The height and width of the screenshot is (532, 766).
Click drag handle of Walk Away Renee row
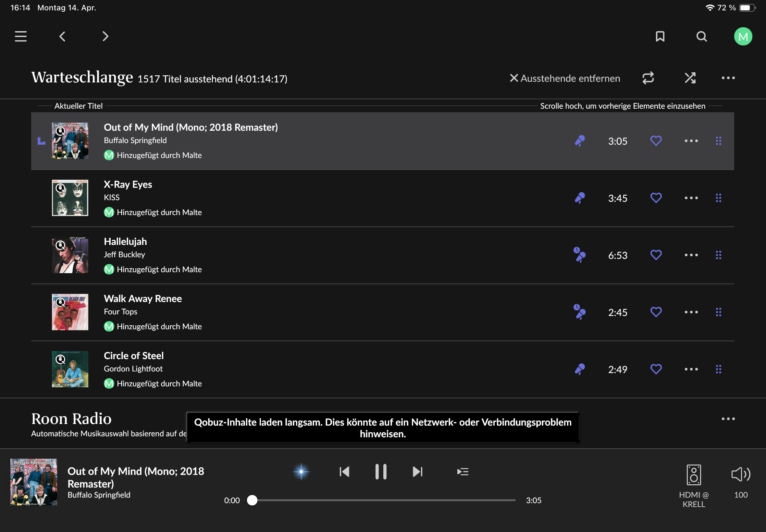[x=718, y=312]
